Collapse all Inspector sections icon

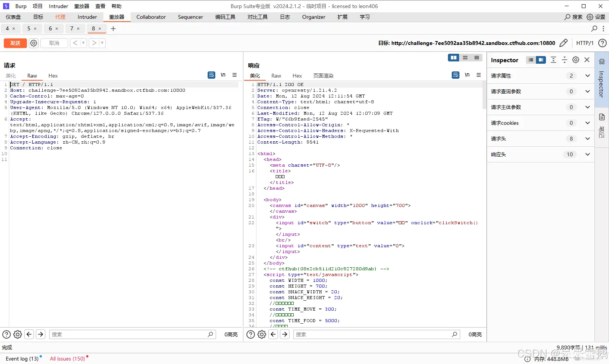coord(564,60)
